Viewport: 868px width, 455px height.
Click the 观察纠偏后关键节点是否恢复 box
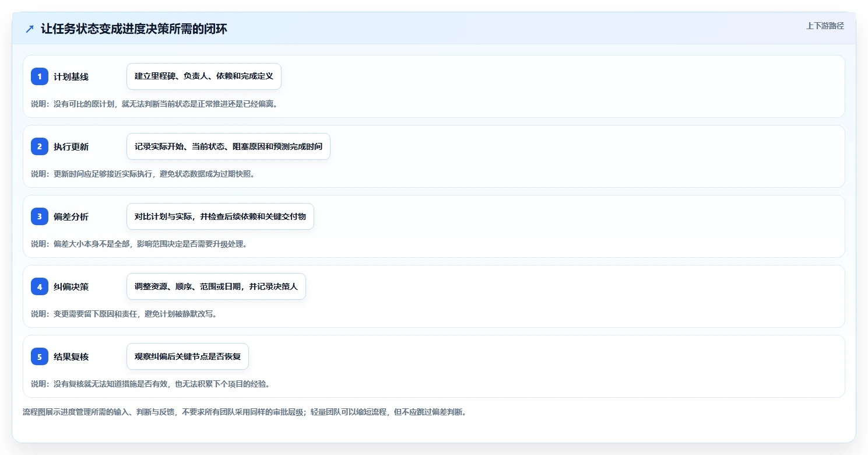coord(188,356)
